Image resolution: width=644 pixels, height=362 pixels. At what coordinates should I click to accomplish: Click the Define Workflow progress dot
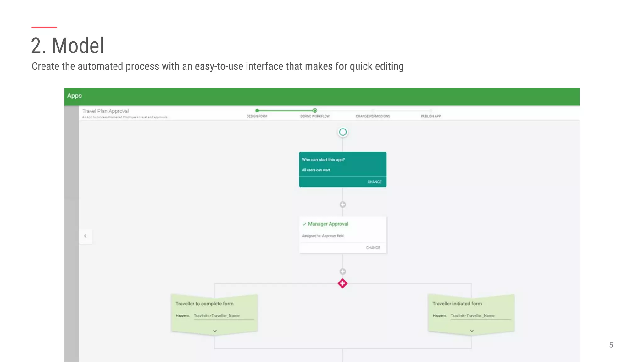[315, 111]
